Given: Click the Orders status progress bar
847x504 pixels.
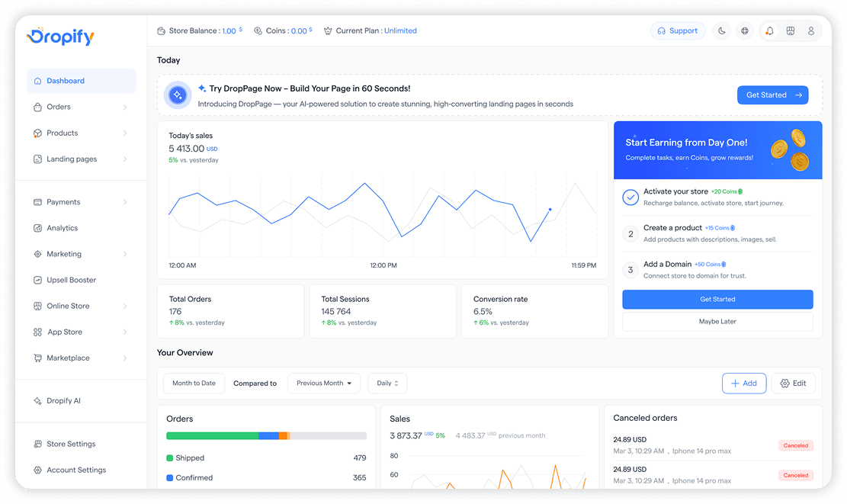Looking at the screenshot, I should coord(265,435).
